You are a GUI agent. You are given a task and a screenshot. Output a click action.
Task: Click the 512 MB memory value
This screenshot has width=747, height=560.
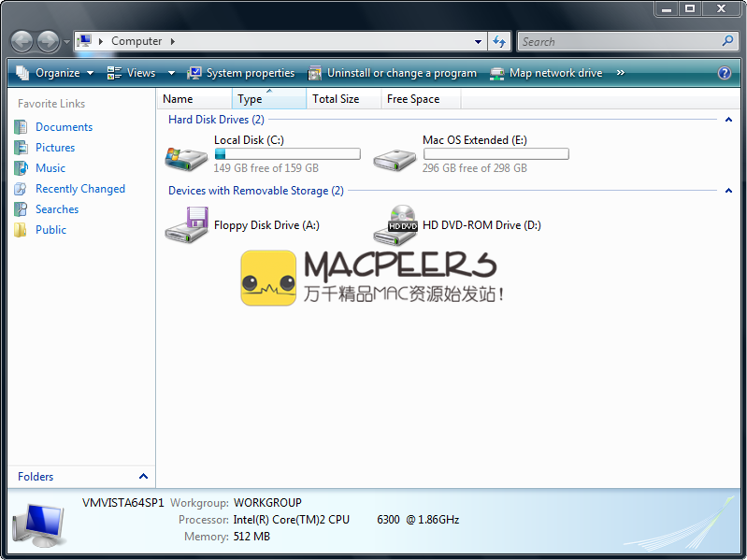tap(251, 537)
